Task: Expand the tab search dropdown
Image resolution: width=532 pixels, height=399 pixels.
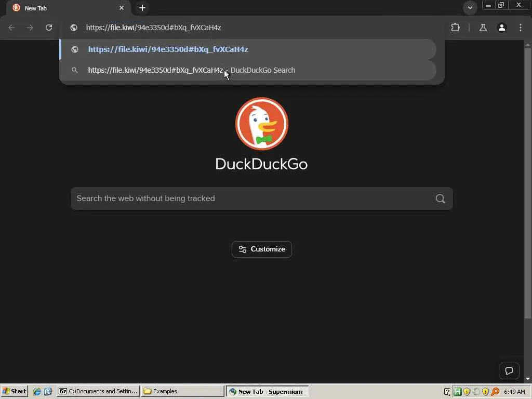Action: pyautogui.click(x=470, y=7)
